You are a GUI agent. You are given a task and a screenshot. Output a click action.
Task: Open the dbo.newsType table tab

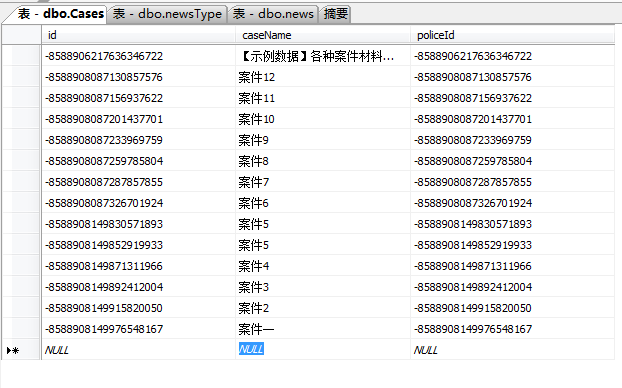pyautogui.click(x=167, y=14)
